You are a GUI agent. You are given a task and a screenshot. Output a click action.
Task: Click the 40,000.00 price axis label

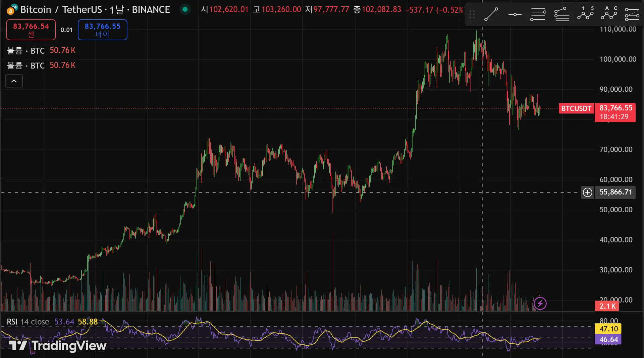click(616, 240)
